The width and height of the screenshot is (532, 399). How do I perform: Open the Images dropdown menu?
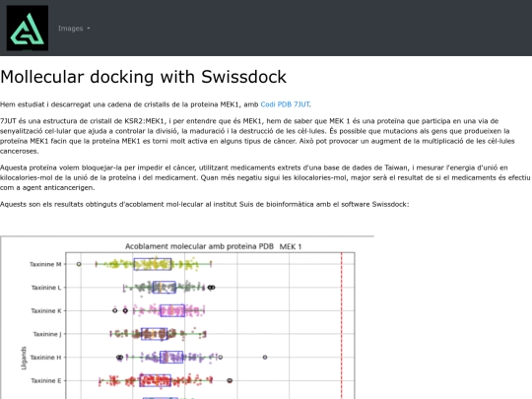coord(74,29)
